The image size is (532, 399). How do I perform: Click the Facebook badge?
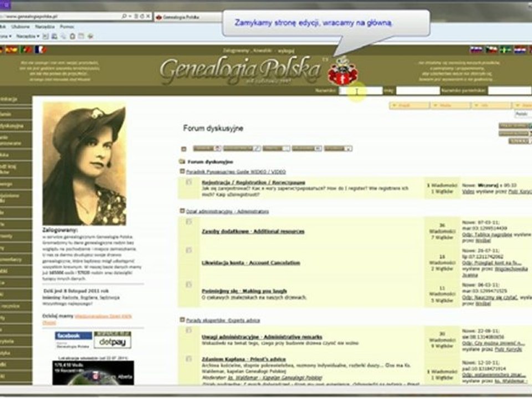pyautogui.click(x=73, y=340)
